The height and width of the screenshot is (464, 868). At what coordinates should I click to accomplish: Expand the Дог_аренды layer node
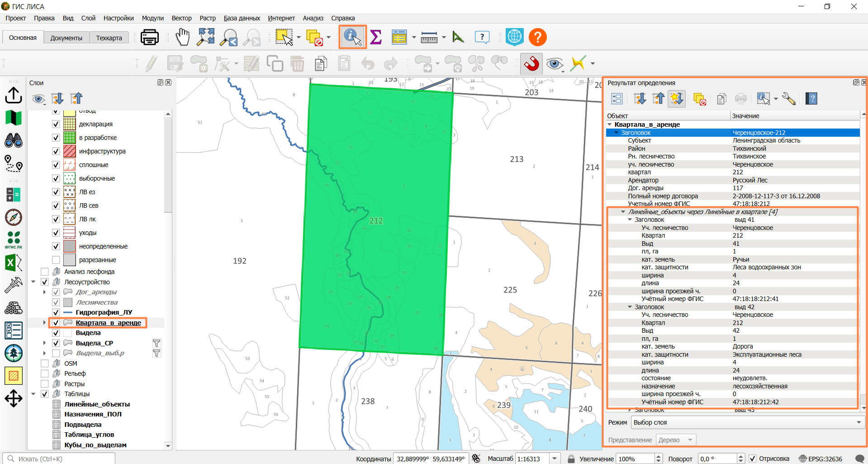coord(44,292)
